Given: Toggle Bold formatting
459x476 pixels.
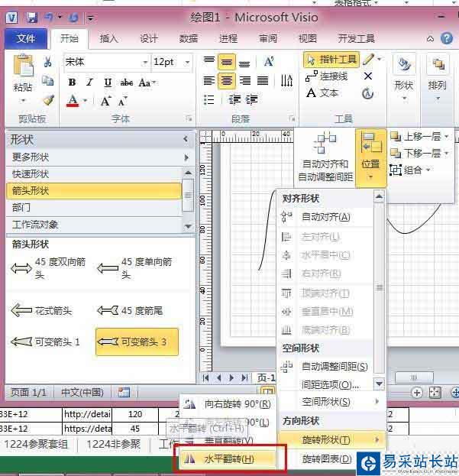Looking at the screenshot, I should [73, 83].
